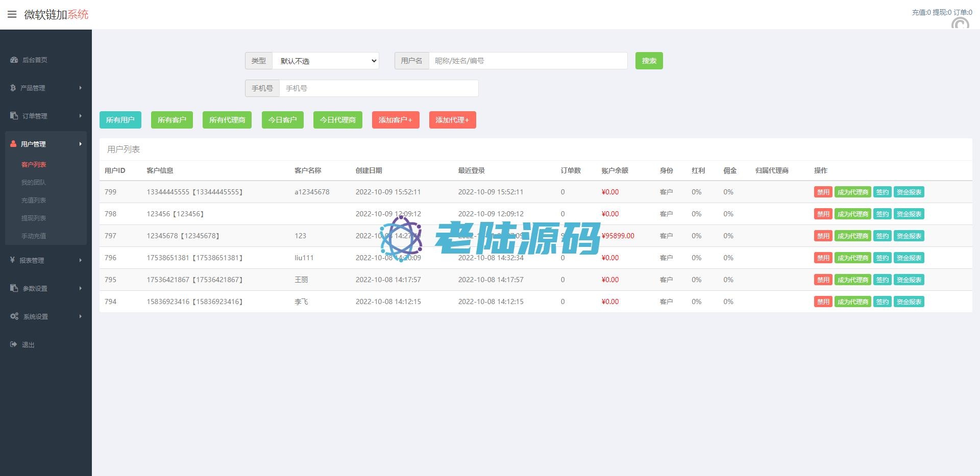Open 我的团队 in the sidebar

coord(34,182)
